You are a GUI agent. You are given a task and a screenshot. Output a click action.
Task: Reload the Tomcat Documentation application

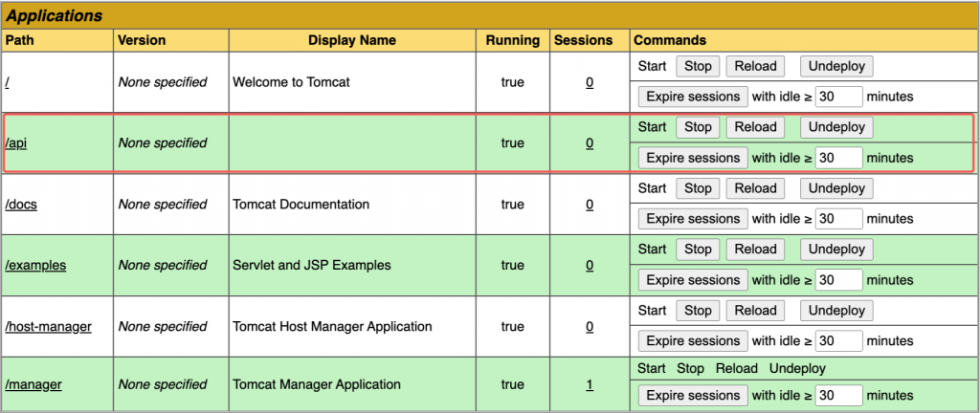point(755,188)
